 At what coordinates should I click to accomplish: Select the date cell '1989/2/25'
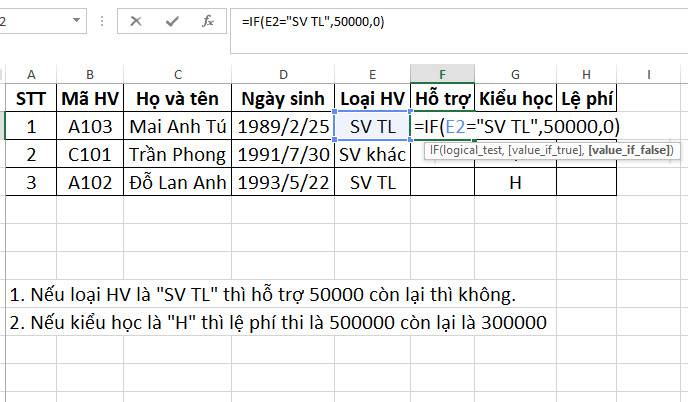pyautogui.click(x=283, y=126)
